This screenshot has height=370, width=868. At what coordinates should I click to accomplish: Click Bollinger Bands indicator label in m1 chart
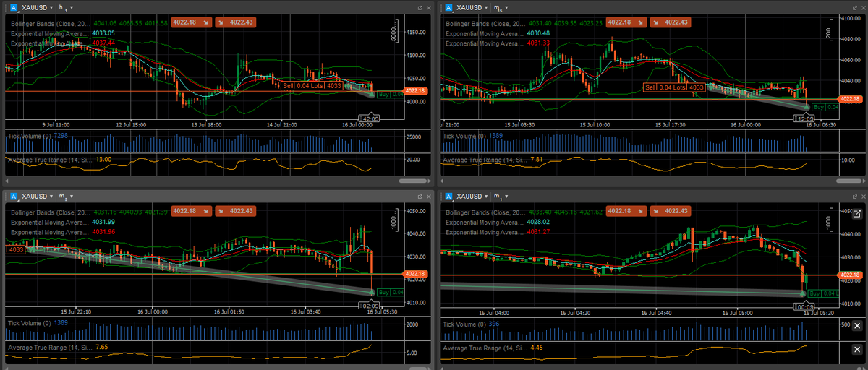click(485, 213)
